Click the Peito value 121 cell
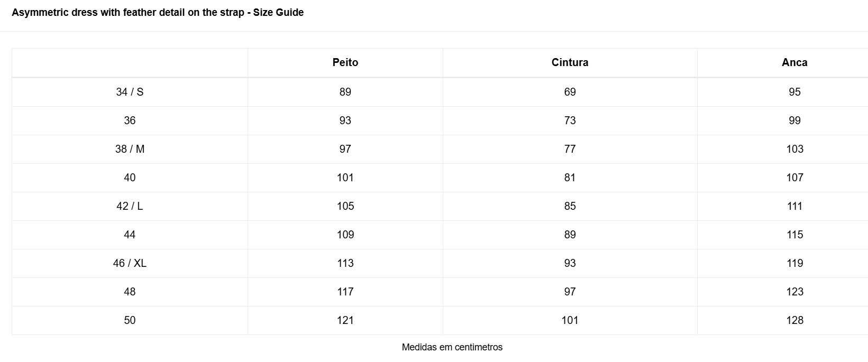868x362 pixels. [345, 320]
